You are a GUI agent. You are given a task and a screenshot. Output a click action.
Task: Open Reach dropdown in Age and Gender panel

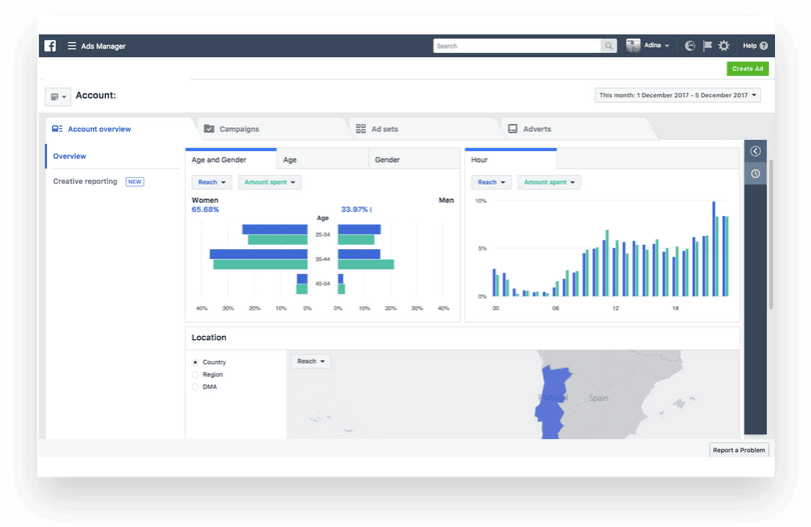pyautogui.click(x=212, y=182)
